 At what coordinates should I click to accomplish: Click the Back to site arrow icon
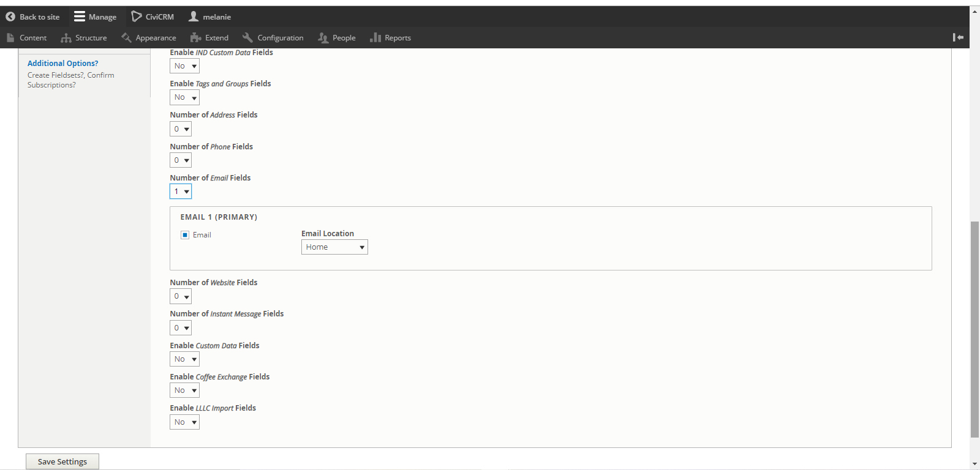coord(10,17)
